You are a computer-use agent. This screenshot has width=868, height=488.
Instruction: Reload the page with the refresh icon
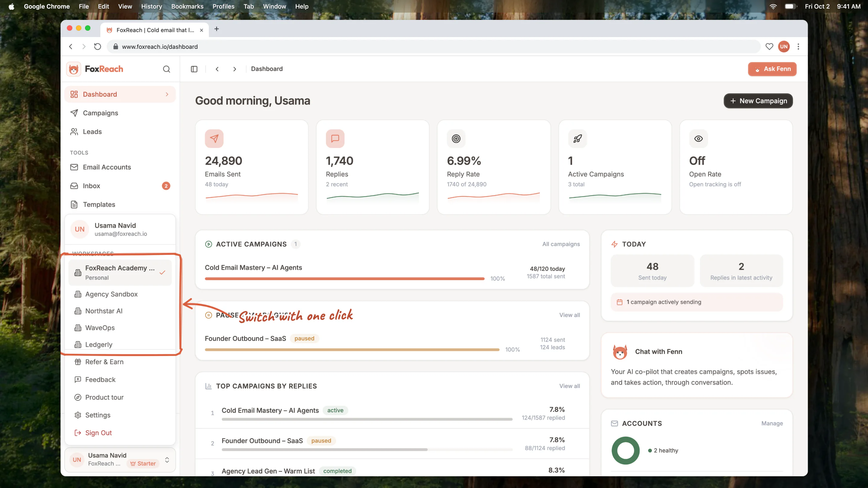(97, 46)
